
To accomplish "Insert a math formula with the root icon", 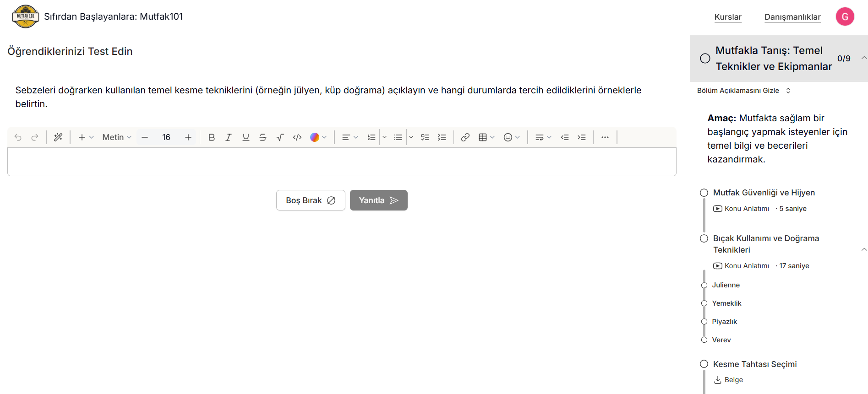I will (x=280, y=137).
